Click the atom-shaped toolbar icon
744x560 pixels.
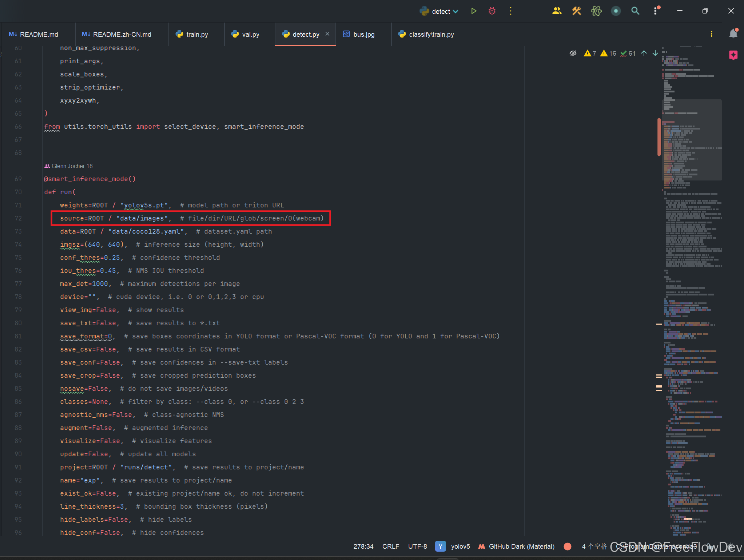(x=596, y=11)
